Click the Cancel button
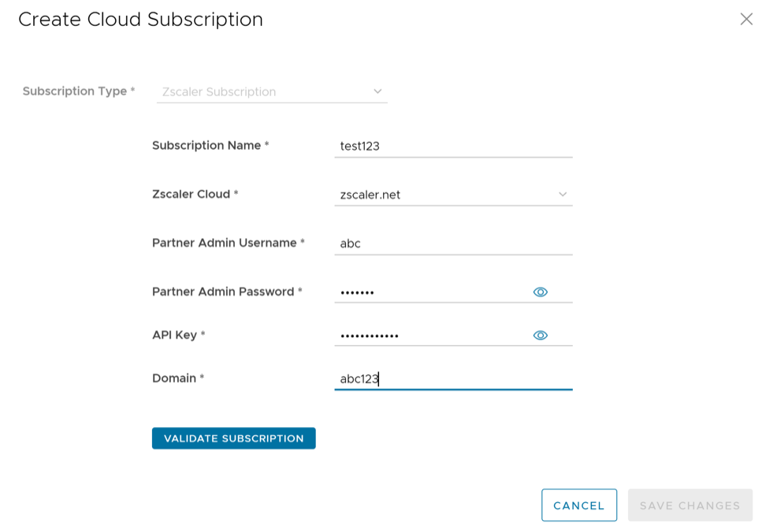 pyautogui.click(x=578, y=505)
